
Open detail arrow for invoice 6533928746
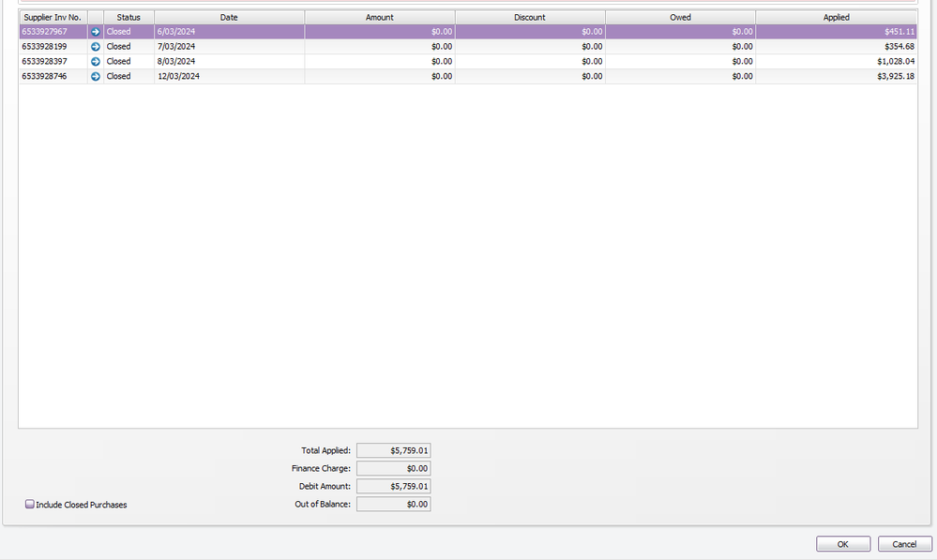click(96, 77)
